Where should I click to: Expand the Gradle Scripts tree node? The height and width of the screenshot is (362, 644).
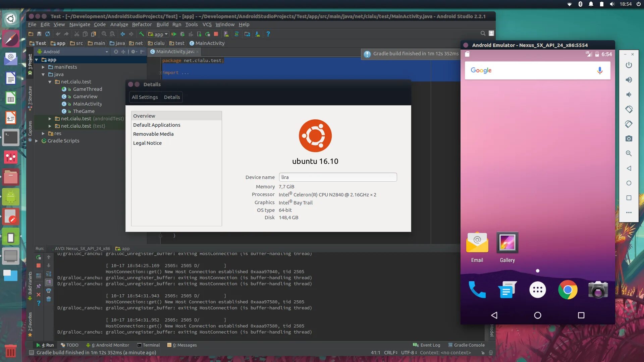37,141
